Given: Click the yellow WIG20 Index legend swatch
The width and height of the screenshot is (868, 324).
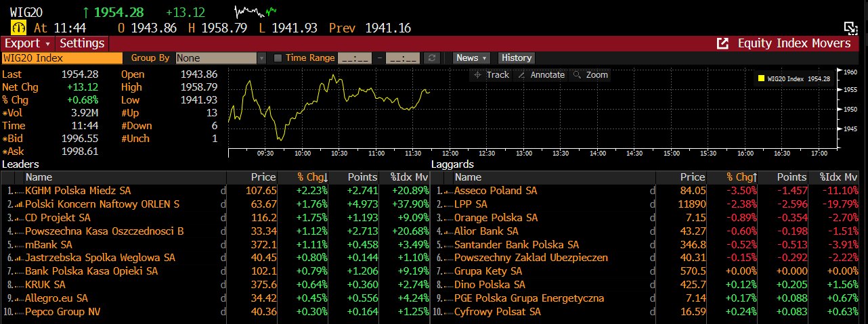Looking at the screenshot, I should coord(762,78).
